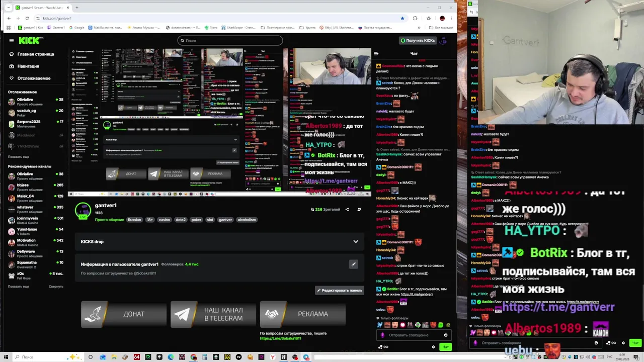
Task: Open the emoji picker in chat input
Action: tap(446, 335)
